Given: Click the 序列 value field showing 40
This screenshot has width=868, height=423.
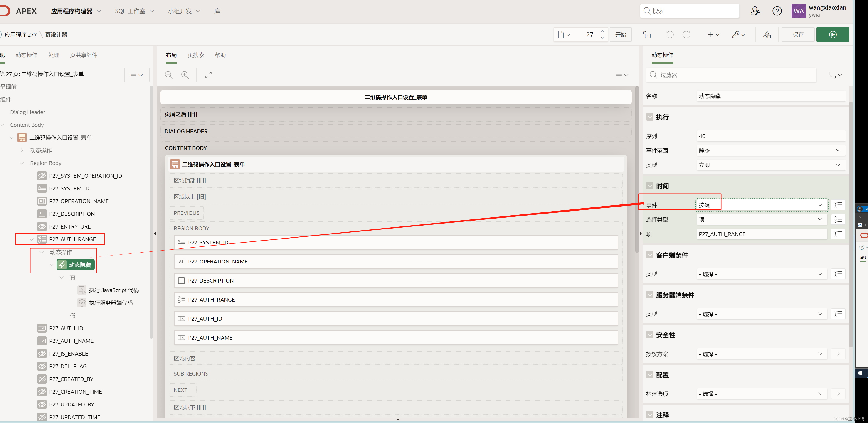Looking at the screenshot, I should 771,136.
